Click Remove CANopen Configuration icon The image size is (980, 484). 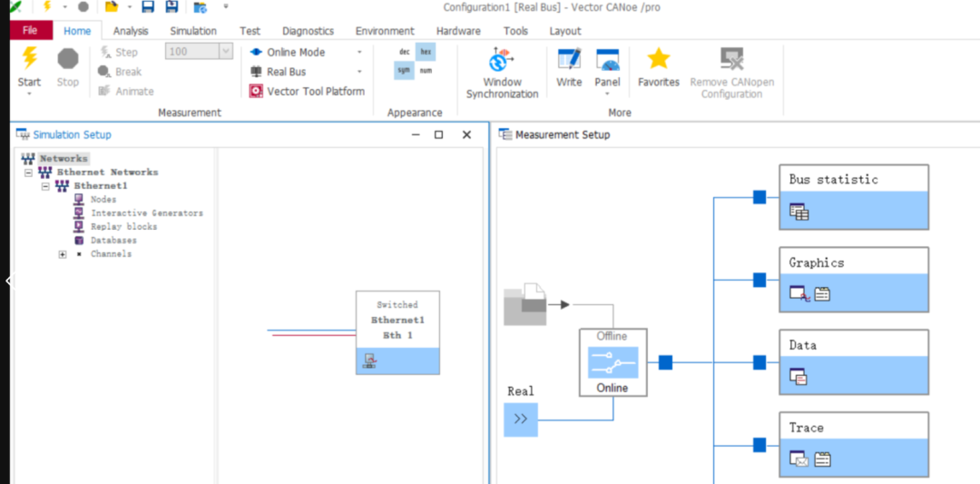point(731,59)
